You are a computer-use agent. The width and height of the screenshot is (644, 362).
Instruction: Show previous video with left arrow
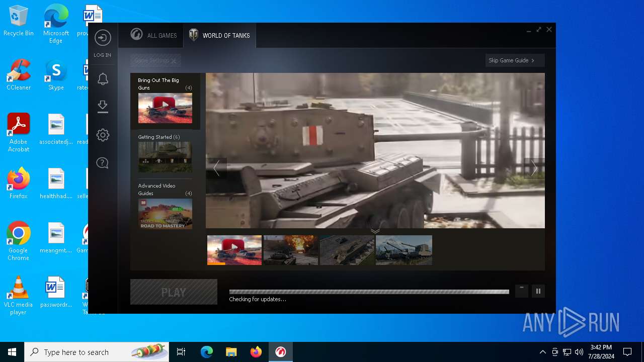[216, 168]
